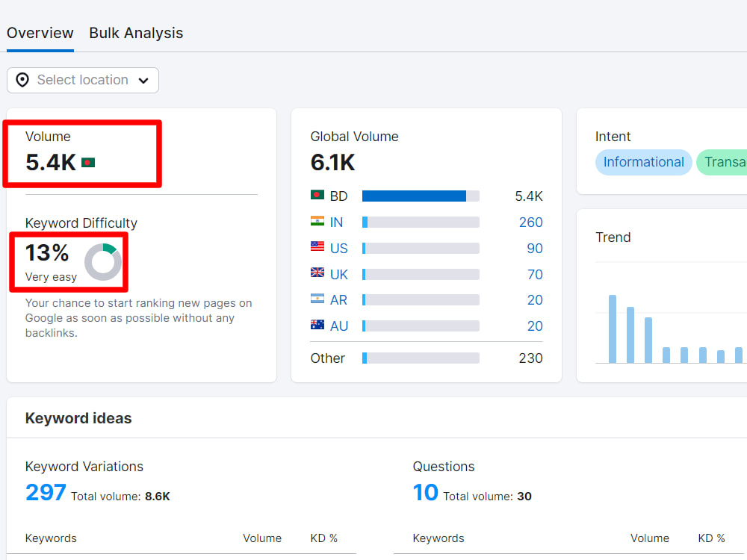
Task: Click the Informational intent tag
Action: (x=643, y=162)
